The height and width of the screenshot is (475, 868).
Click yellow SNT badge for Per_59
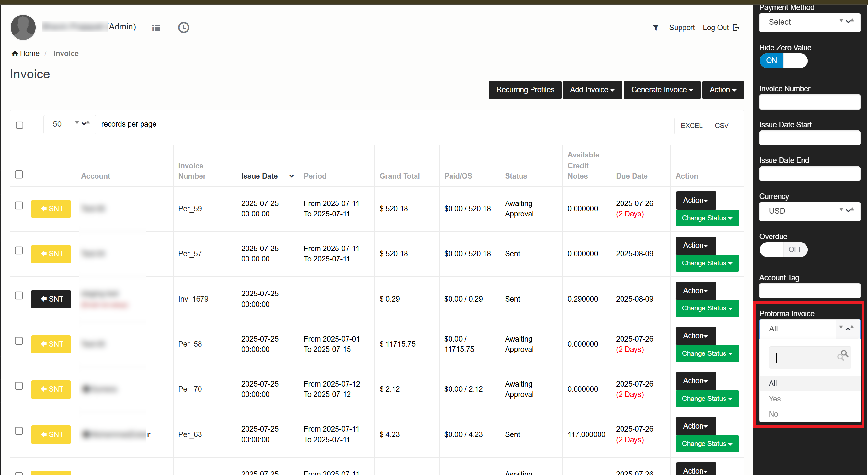pos(51,209)
